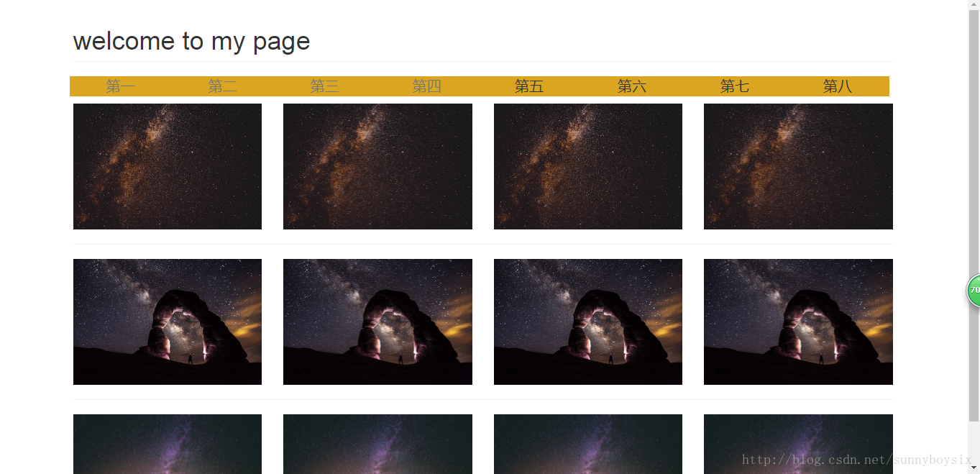View the fourth rock arch photo
The width and height of the screenshot is (980, 474).
tap(798, 322)
